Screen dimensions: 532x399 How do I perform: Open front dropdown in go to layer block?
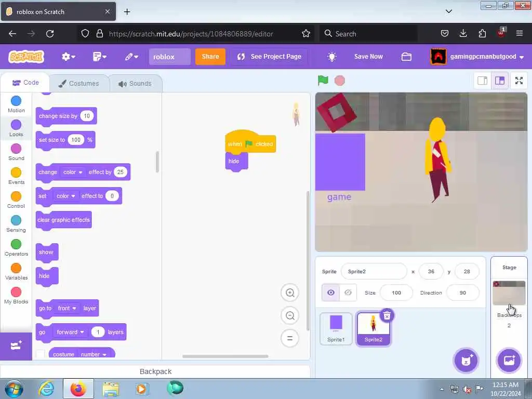point(67,309)
